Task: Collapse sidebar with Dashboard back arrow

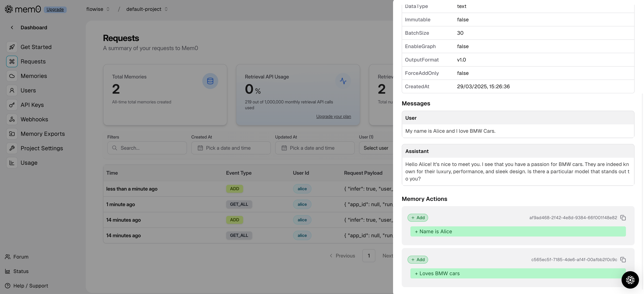Action: [12, 27]
